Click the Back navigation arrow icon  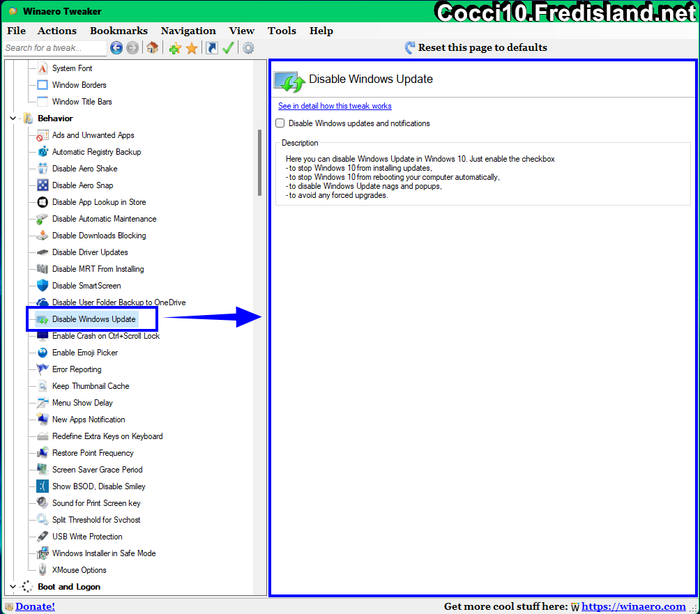116,48
